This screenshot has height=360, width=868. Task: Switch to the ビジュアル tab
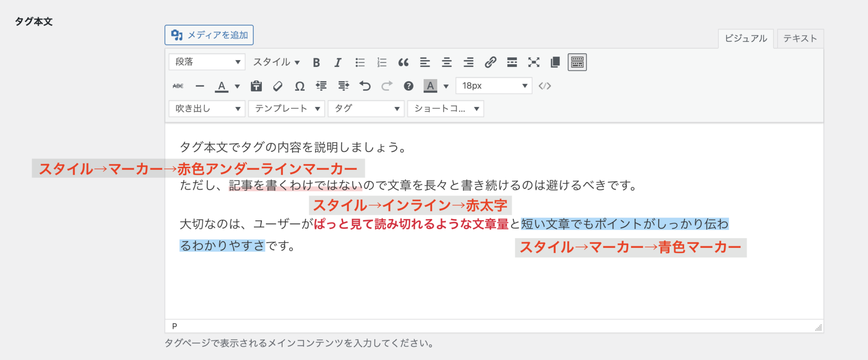746,38
